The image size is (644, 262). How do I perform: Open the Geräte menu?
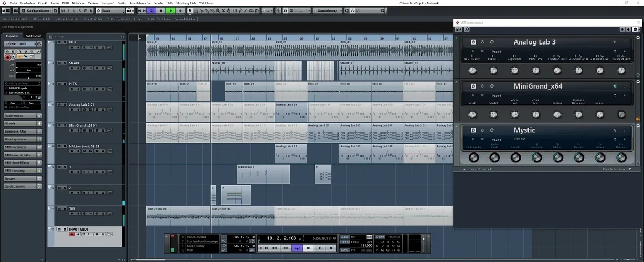point(121,3)
